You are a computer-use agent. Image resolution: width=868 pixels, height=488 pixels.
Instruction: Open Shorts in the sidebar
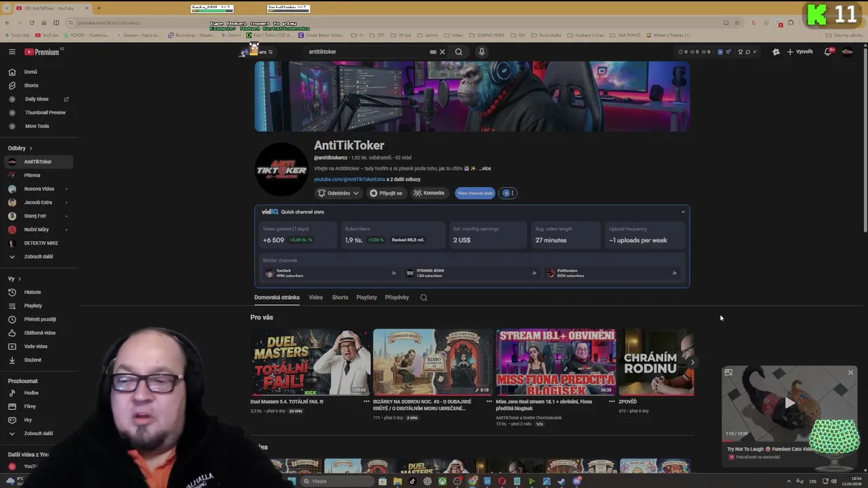pos(37,85)
